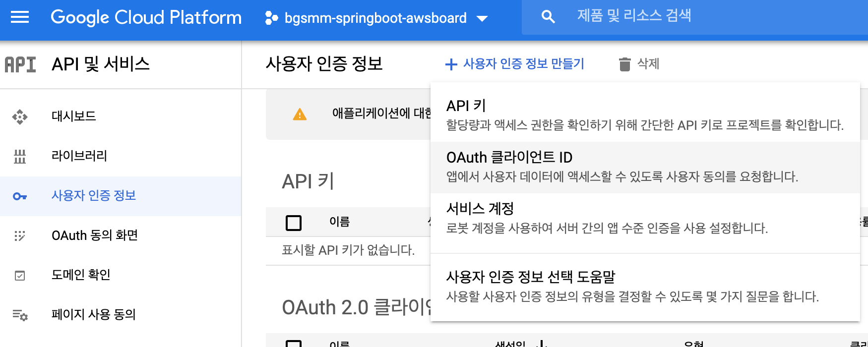Viewport: 868px width, 347px height.
Task: Select the API 키 menu option
Action: (645, 115)
